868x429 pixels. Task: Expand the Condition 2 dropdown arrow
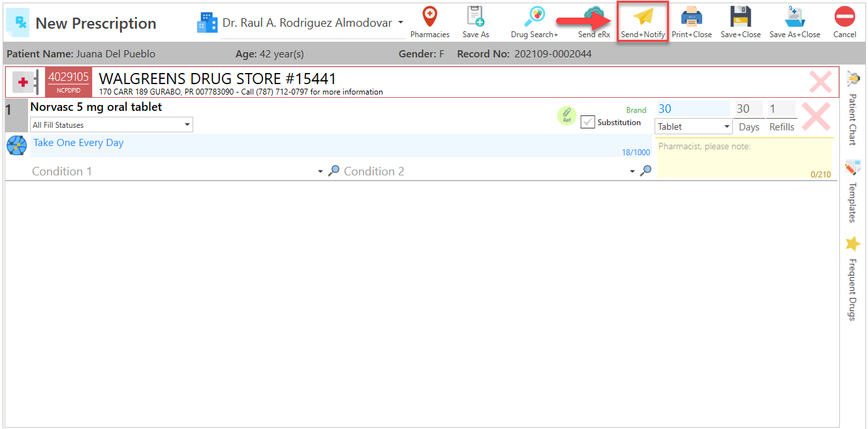[x=632, y=171]
